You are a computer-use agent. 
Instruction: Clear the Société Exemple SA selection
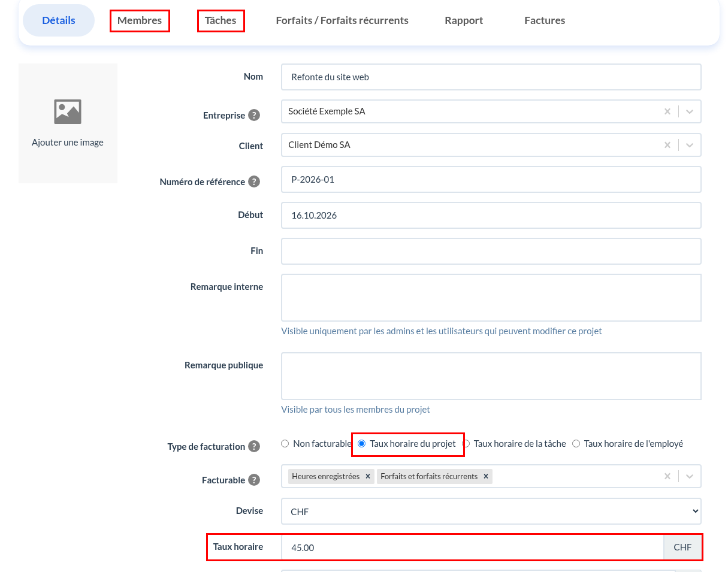(667, 111)
